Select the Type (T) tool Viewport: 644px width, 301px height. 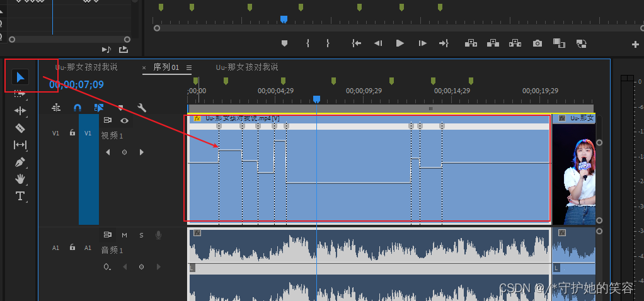(20, 196)
